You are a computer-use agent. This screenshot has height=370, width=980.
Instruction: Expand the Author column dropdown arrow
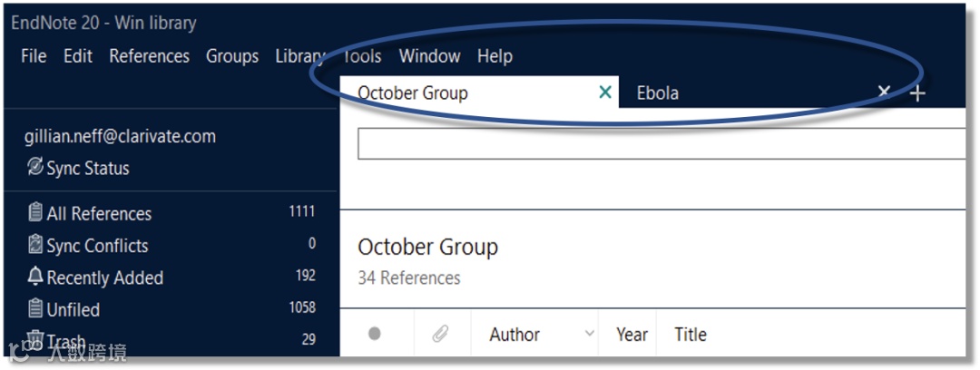click(590, 335)
